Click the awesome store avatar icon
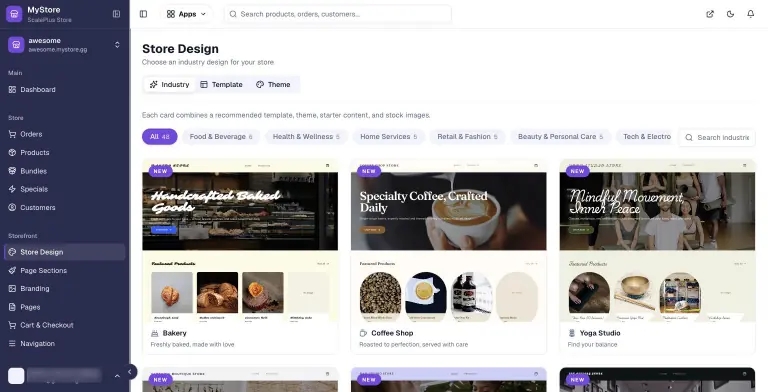This screenshot has width=768, height=392. (16, 45)
